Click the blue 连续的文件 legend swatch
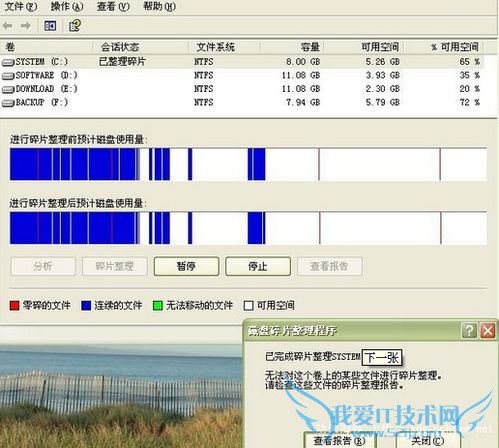This screenshot has width=499, height=448. (x=86, y=305)
